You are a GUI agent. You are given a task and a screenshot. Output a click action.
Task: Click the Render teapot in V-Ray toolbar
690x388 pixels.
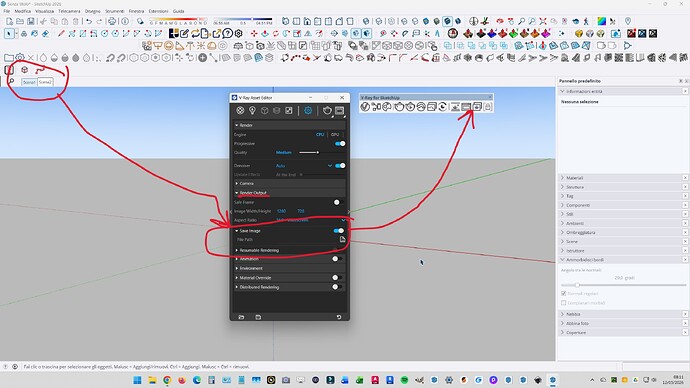tap(399, 106)
